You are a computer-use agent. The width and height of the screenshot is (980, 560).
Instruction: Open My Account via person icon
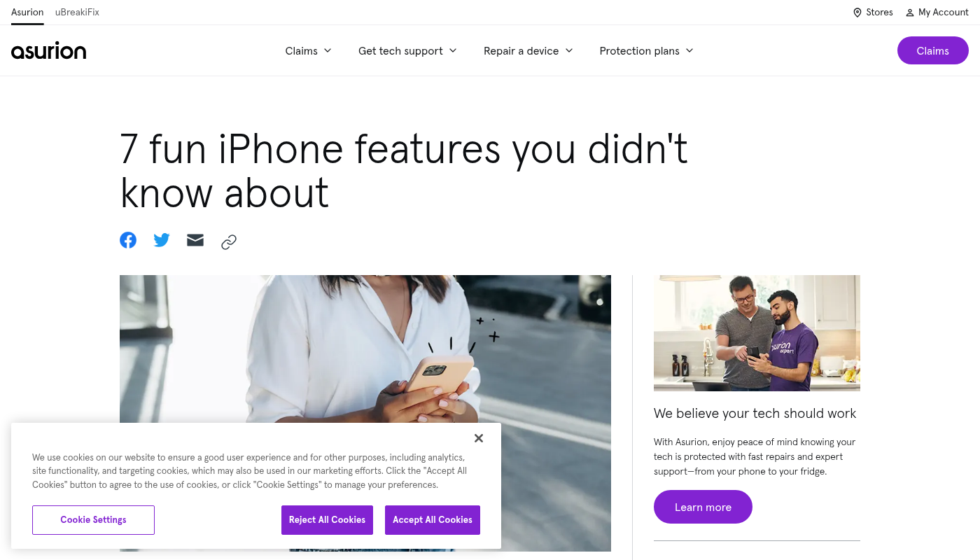click(910, 13)
